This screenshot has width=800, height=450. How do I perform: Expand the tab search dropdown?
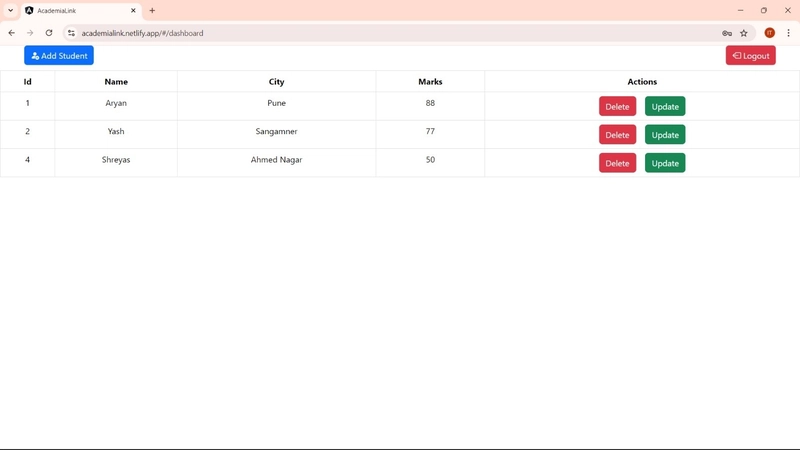click(x=10, y=10)
